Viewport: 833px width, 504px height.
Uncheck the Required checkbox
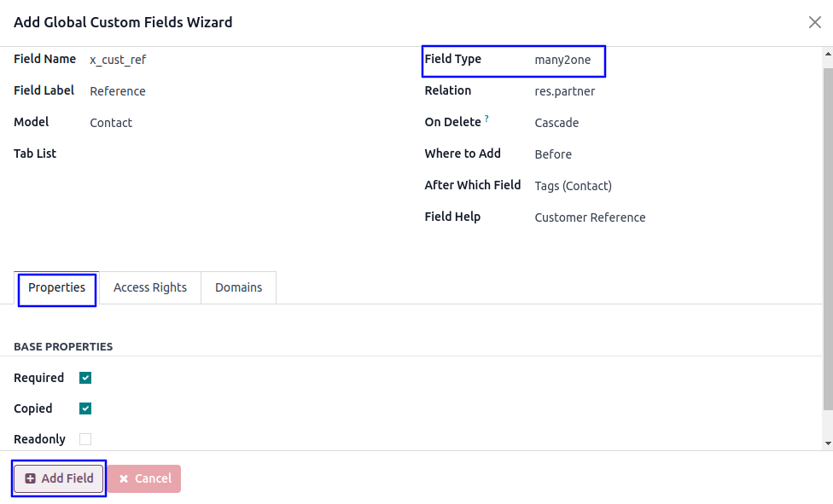coord(85,378)
